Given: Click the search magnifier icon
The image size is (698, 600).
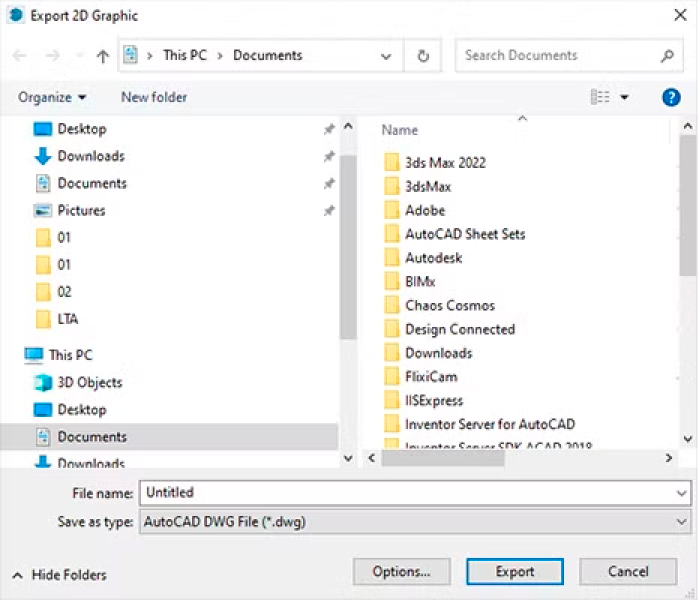Looking at the screenshot, I should pyautogui.click(x=667, y=56).
